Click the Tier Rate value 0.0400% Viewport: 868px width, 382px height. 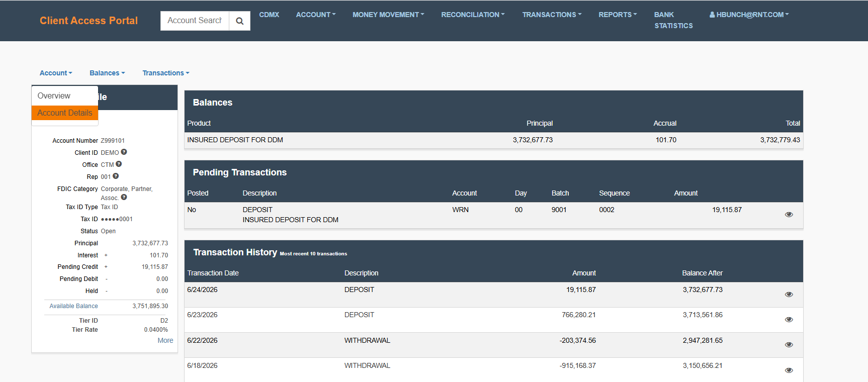point(156,330)
